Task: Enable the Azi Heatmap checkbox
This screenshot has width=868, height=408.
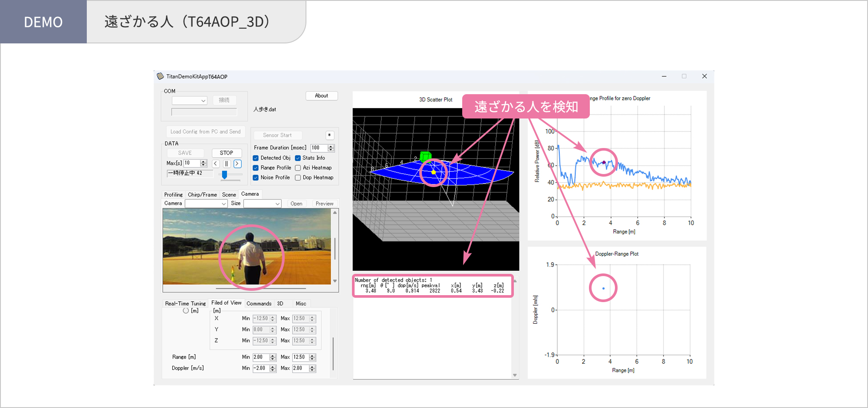Action: (298, 168)
